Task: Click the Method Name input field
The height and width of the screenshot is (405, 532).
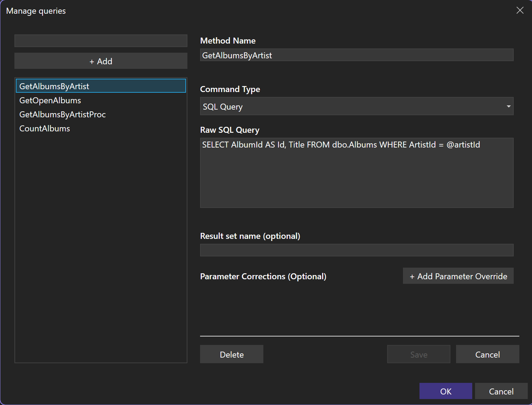Action: (x=357, y=55)
